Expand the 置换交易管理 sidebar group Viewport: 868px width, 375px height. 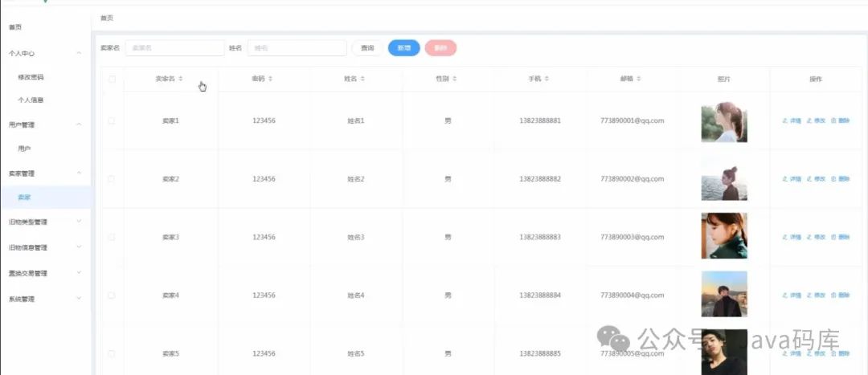(45, 273)
